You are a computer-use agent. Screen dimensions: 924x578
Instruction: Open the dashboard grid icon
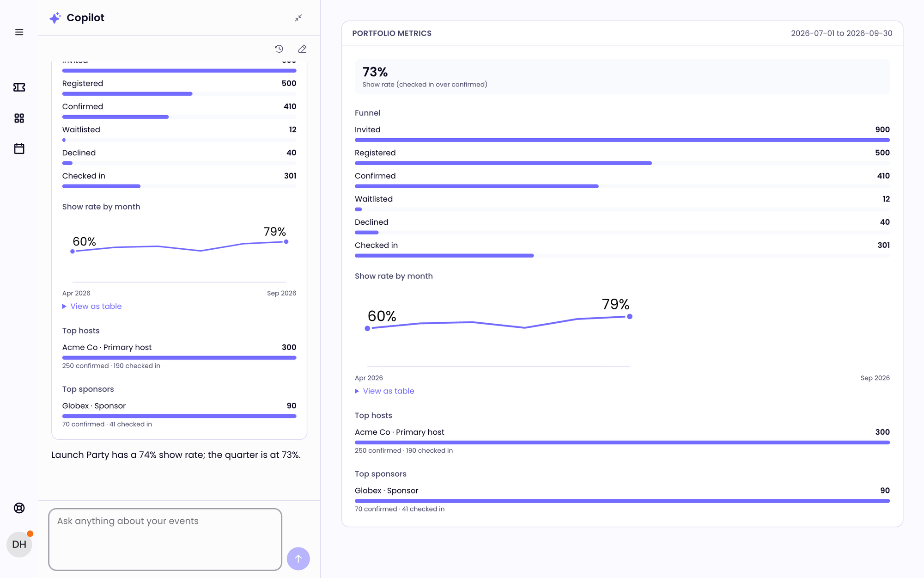[19, 118]
